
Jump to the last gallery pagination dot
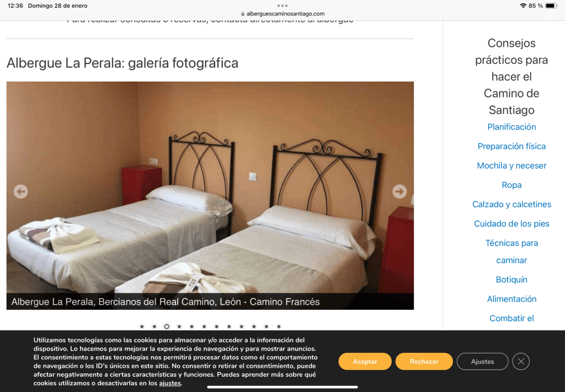(279, 326)
